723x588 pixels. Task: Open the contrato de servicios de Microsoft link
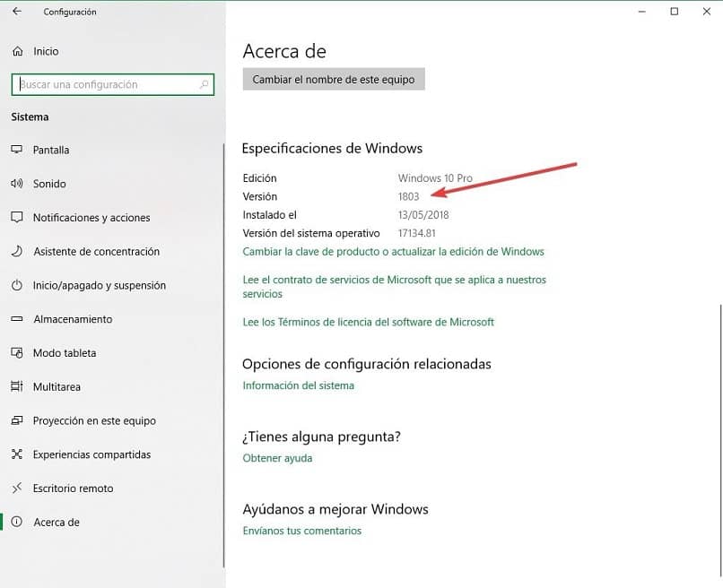(x=394, y=287)
